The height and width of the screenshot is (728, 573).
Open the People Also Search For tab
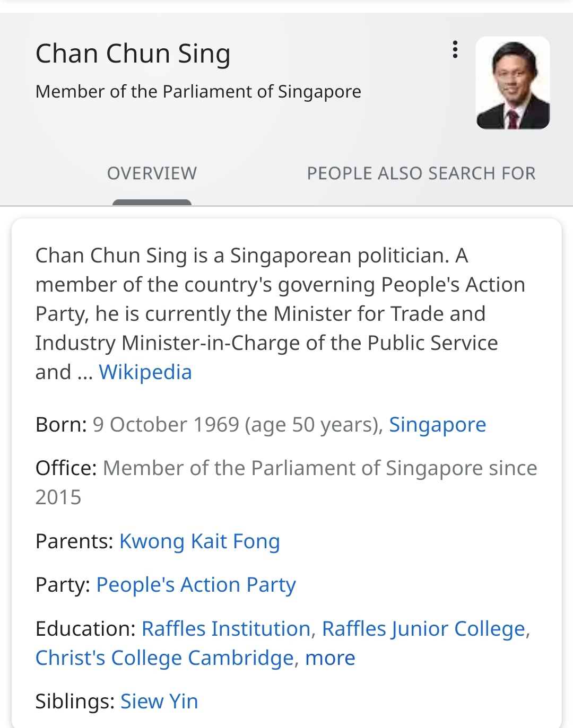pos(421,173)
